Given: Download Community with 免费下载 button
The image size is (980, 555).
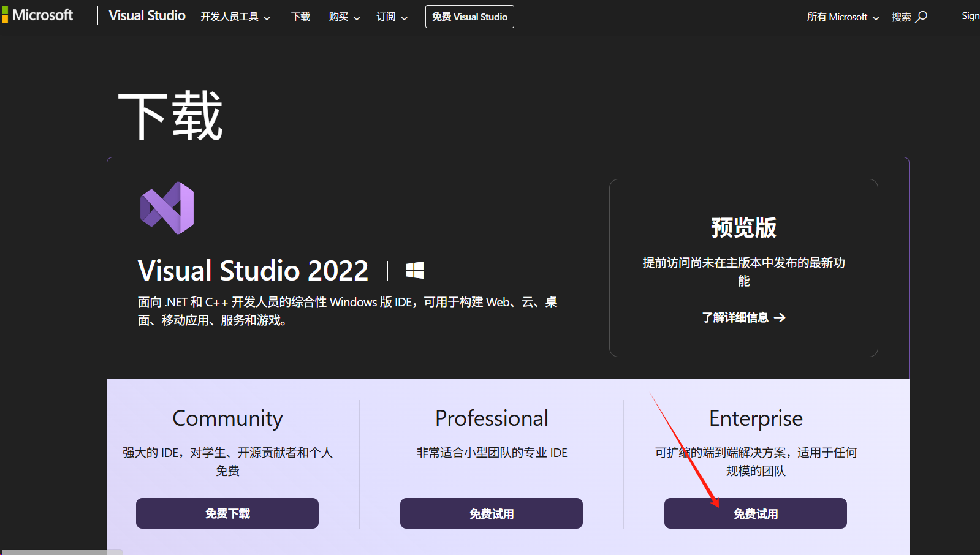Looking at the screenshot, I should click(x=227, y=513).
